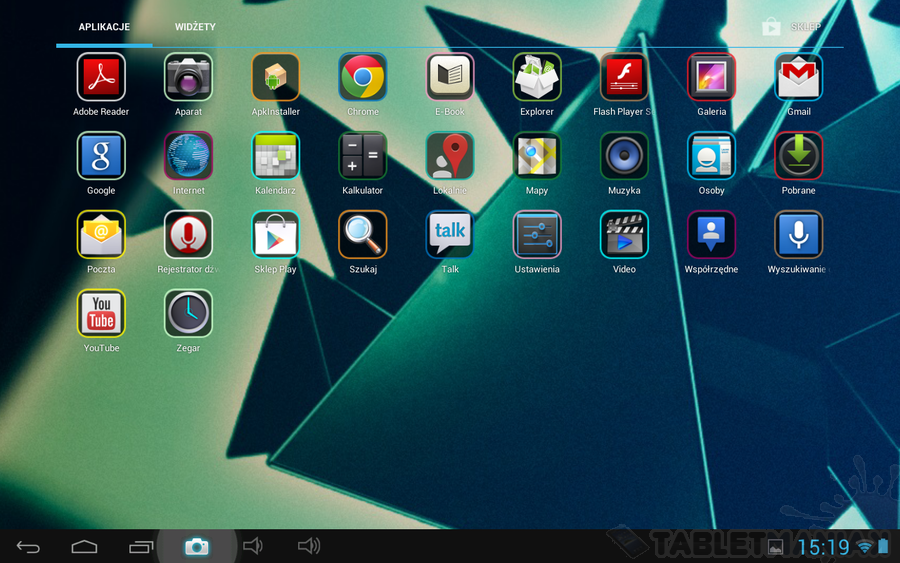Viewport: 900px width, 563px height.
Task: Tap the Wi-Fi status icon
Action: point(864,546)
